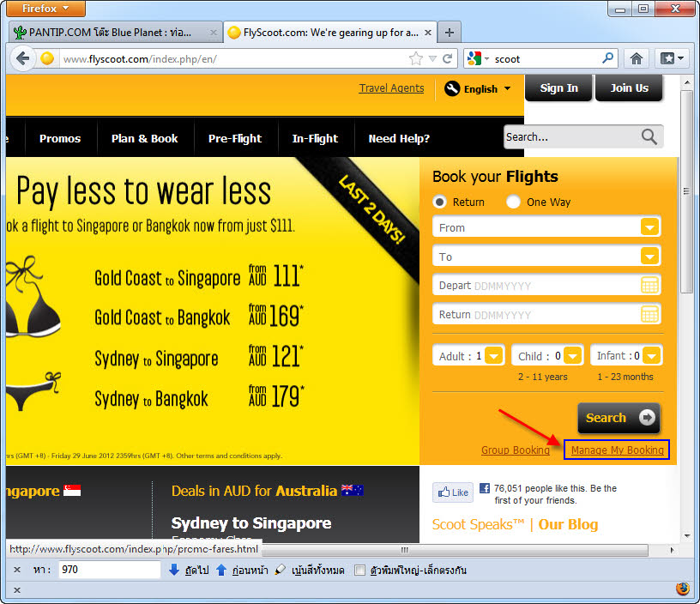Open the Group Booking link
Viewport: 700px width, 604px height.
(x=516, y=450)
